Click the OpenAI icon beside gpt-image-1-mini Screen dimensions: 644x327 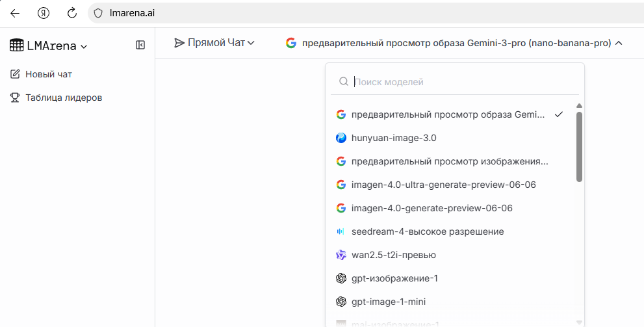(341, 302)
